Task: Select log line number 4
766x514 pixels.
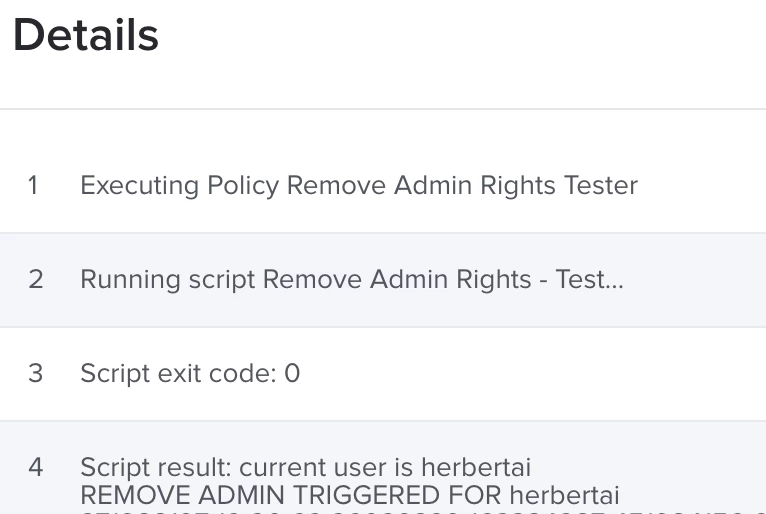Action: 36,467
